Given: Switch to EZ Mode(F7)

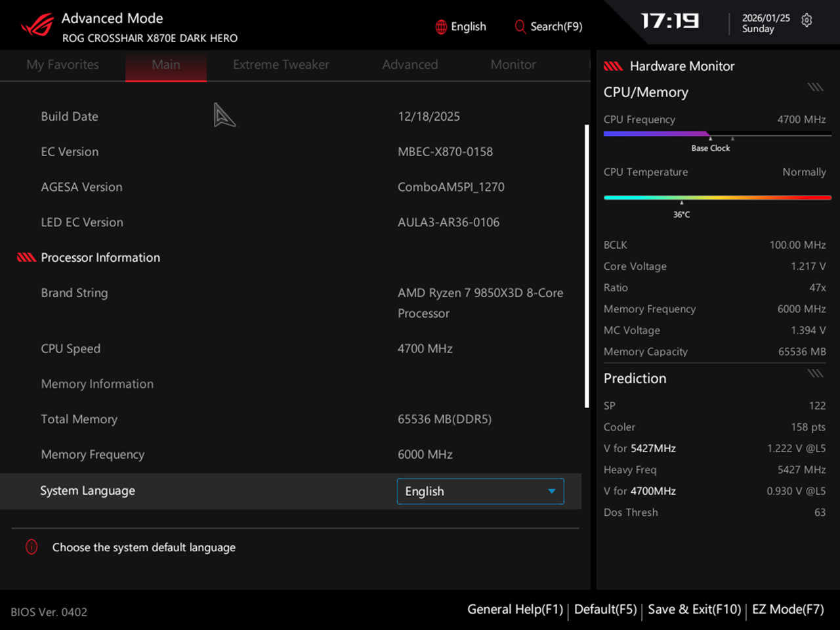Looking at the screenshot, I should [x=787, y=609].
